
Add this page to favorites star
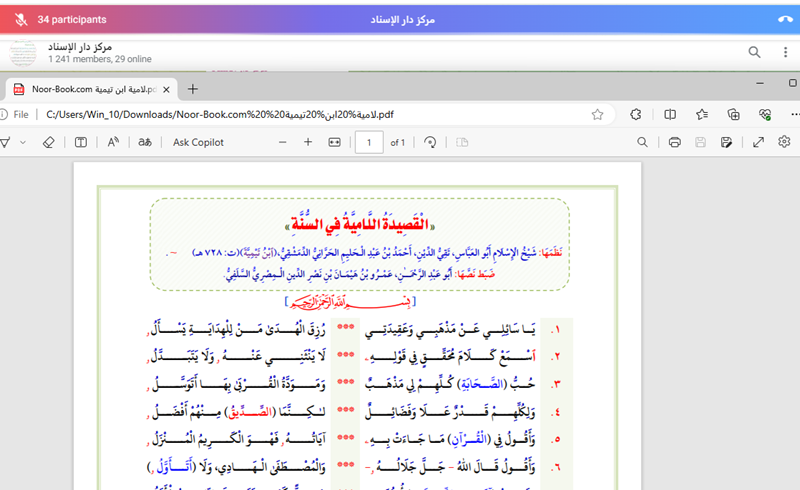point(597,114)
